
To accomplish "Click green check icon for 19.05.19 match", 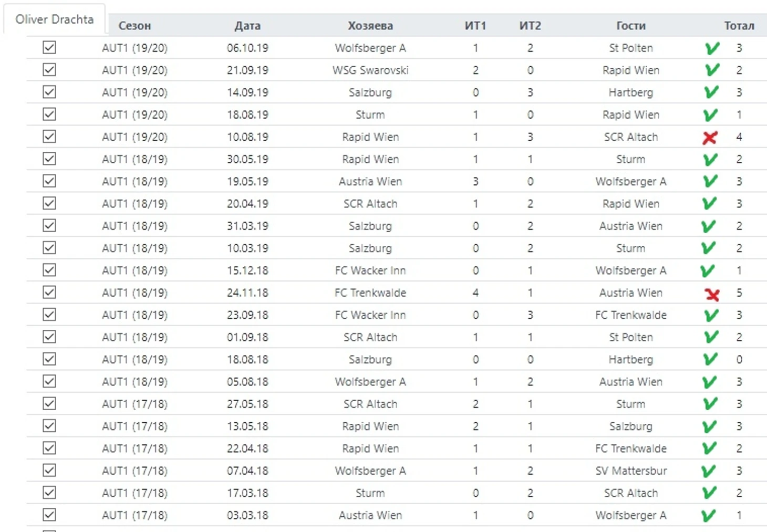I will pos(710,182).
